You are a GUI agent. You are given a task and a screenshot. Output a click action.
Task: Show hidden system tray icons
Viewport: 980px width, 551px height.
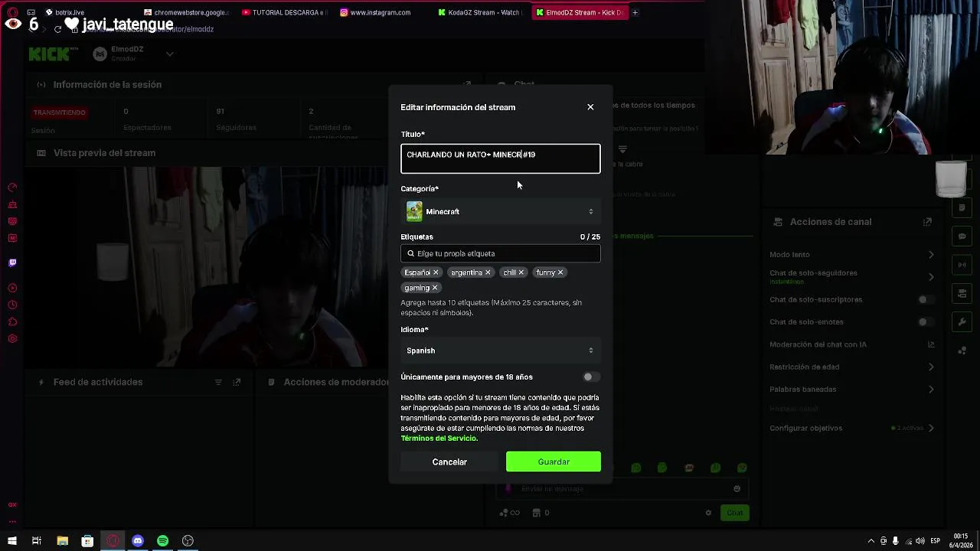pos(870,541)
